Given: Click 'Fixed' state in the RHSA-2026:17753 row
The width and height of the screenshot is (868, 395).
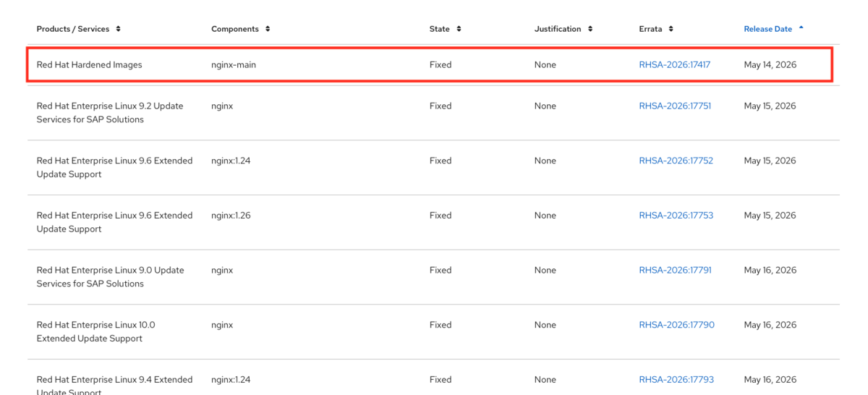Looking at the screenshot, I should point(441,216).
